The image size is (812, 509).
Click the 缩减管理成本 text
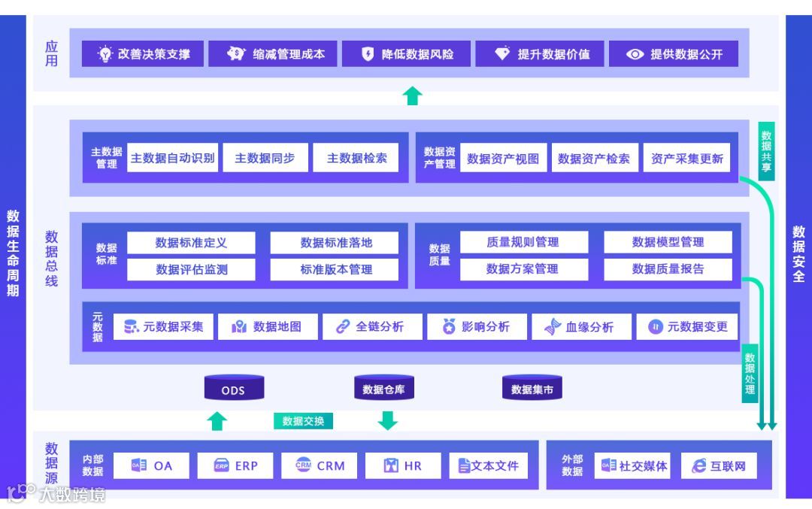(x=289, y=54)
